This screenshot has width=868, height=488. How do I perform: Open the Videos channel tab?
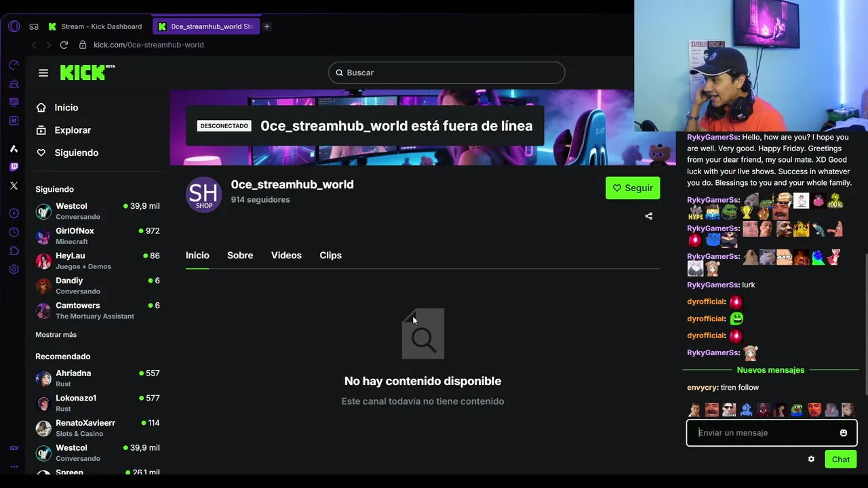point(286,256)
